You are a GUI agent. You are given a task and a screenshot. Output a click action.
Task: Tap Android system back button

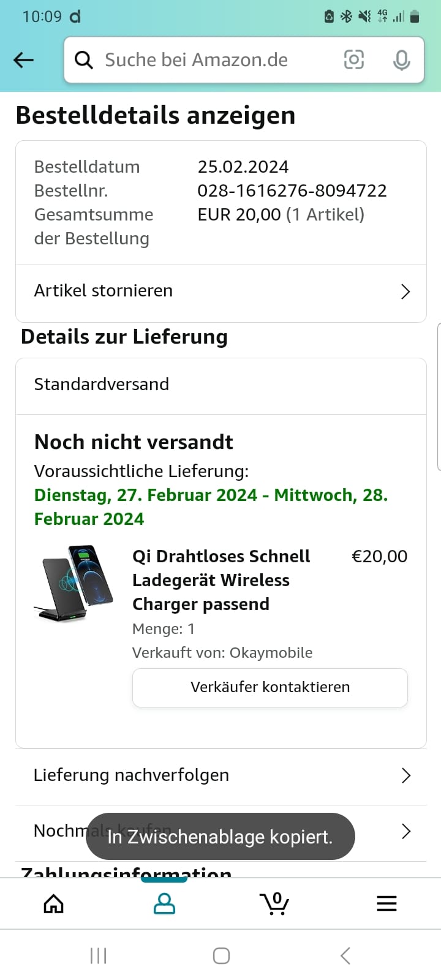345,956
